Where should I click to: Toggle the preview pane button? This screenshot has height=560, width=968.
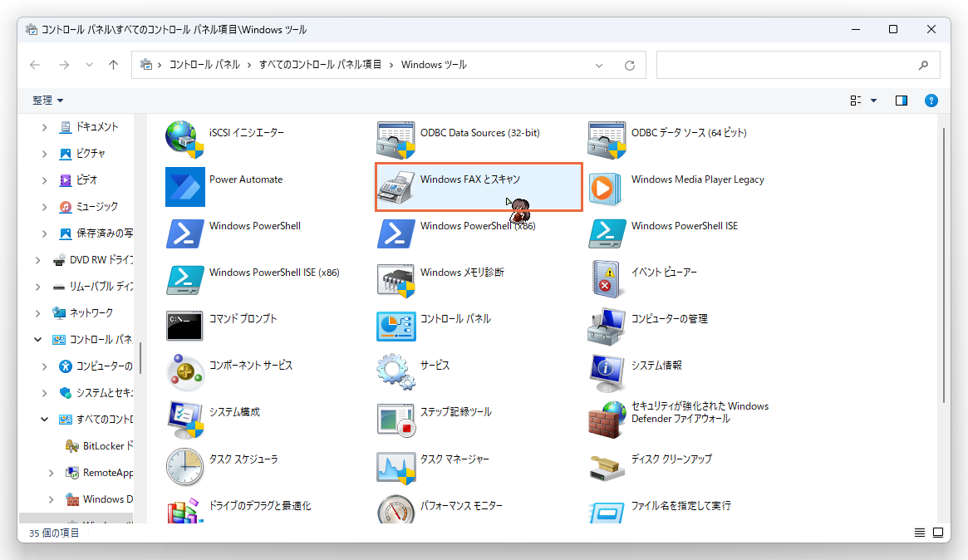902,101
